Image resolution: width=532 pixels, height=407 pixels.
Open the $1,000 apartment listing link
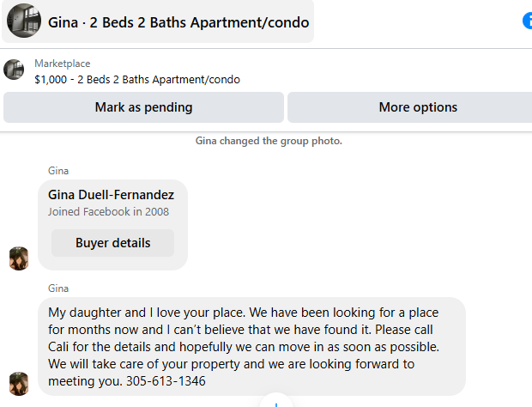coord(137,80)
